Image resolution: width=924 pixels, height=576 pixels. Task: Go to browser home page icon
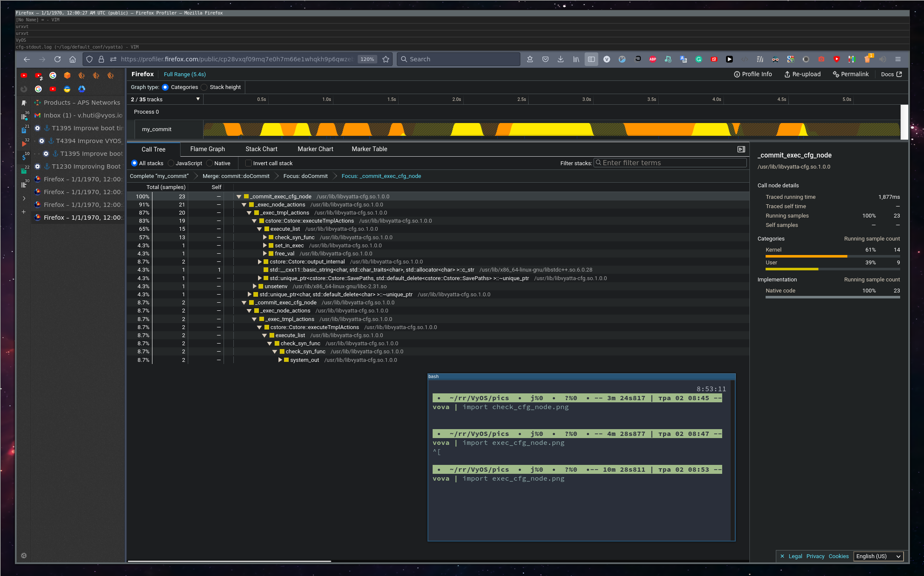[72, 59]
